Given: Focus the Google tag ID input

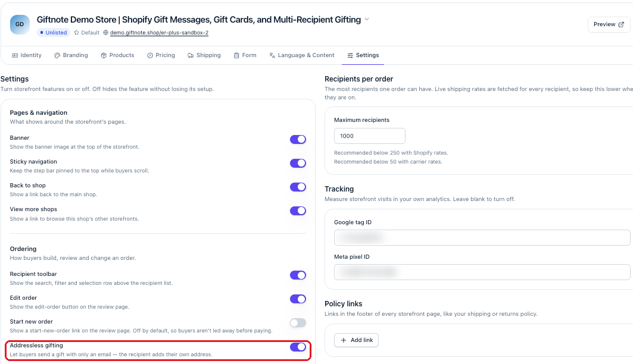Looking at the screenshot, I should [x=482, y=238].
